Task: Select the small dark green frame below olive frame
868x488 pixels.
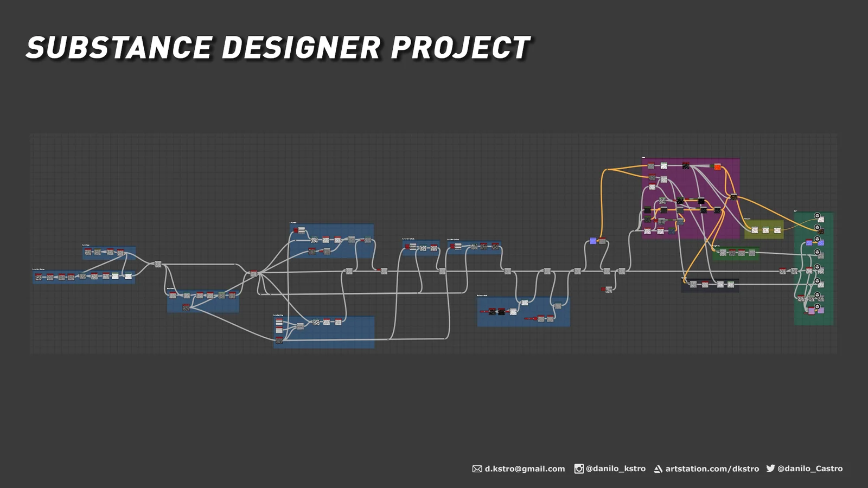Action: pyautogui.click(x=735, y=258)
